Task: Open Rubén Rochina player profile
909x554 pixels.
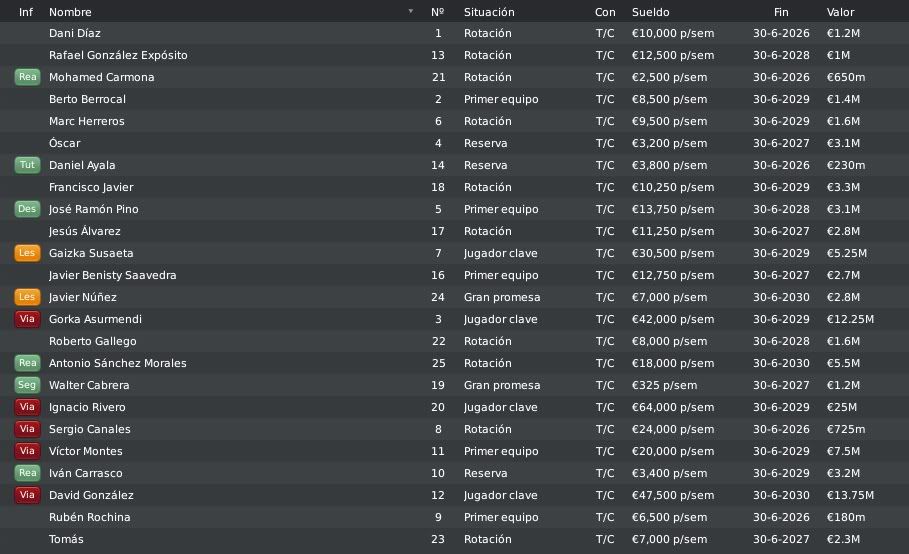Action: pos(89,517)
